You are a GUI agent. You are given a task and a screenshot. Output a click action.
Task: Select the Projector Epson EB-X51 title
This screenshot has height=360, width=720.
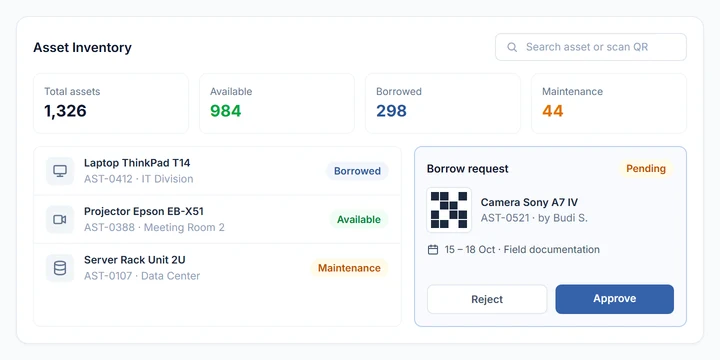(x=144, y=211)
